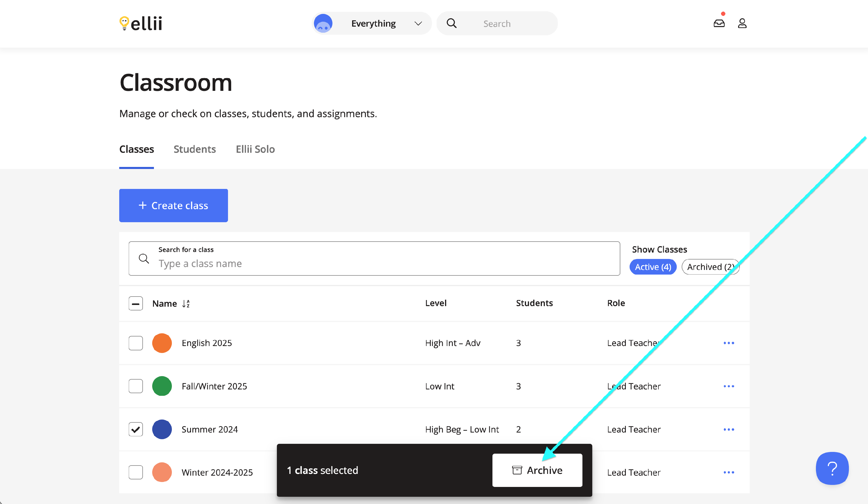Uncheck the Summer 2024 class checkbox
868x504 pixels.
point(136,430)
